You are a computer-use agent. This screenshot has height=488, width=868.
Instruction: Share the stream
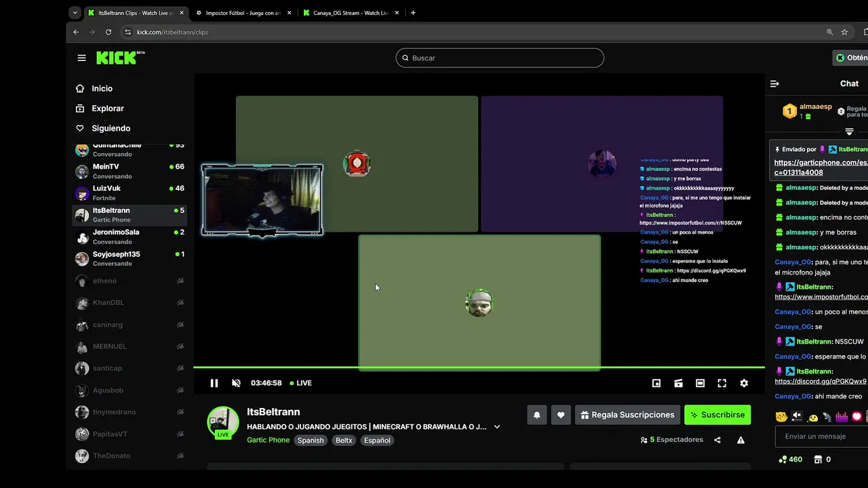717,440
